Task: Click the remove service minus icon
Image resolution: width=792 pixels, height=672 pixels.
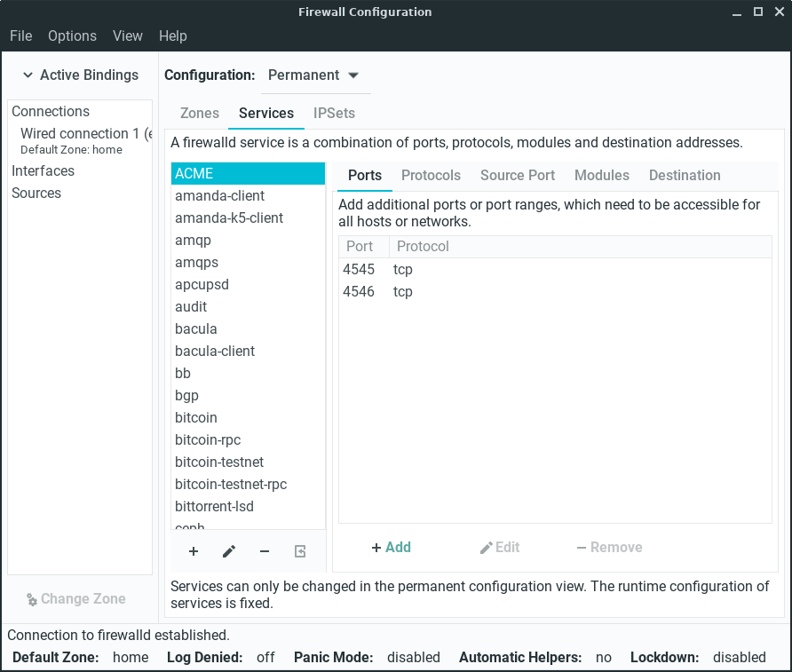Action: (x=265, y=551)
